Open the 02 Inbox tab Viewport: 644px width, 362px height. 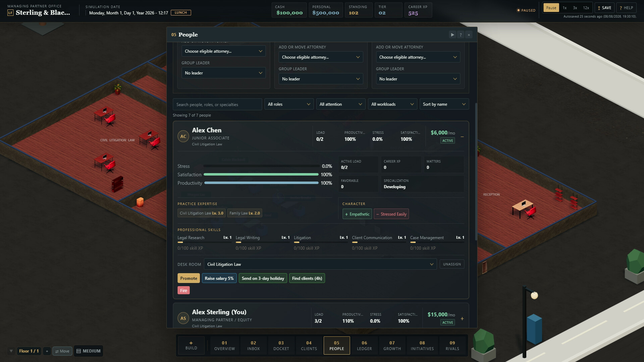tap(253, 345)
